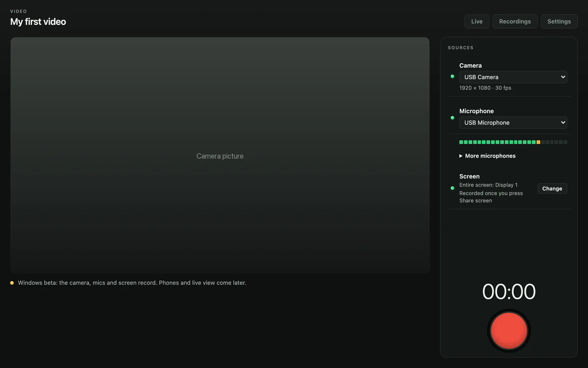Viewport: 588px width, 368px height.
Task: Click the 00:00 recording timer
Action: pyautogui.click(x=509, y=291)
